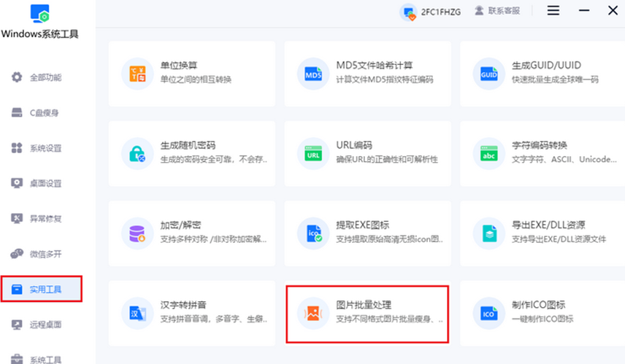Minimize the application window

coord(584,10)
